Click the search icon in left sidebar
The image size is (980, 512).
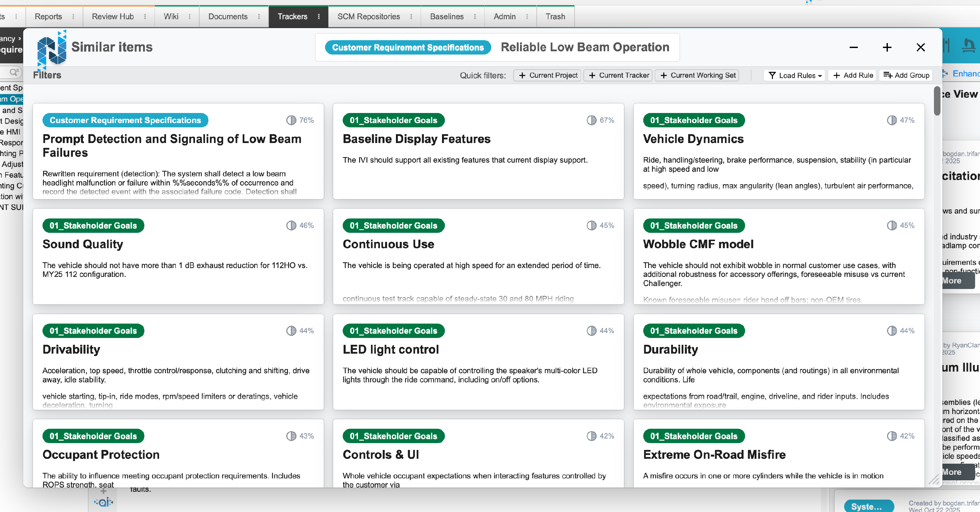click(14, 72)
